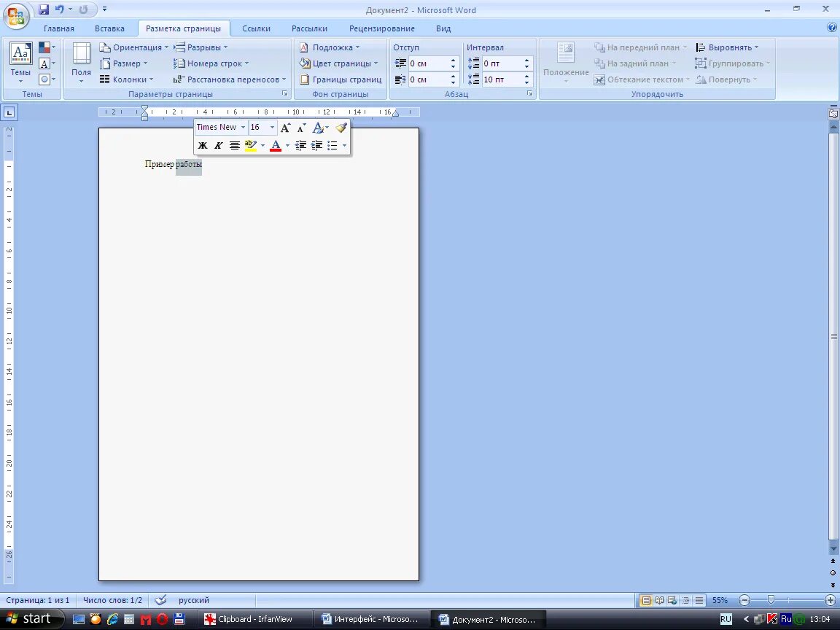The image size is (840, 630).
Task: Click spacing after field 10 пт
Action: (502, 79)
